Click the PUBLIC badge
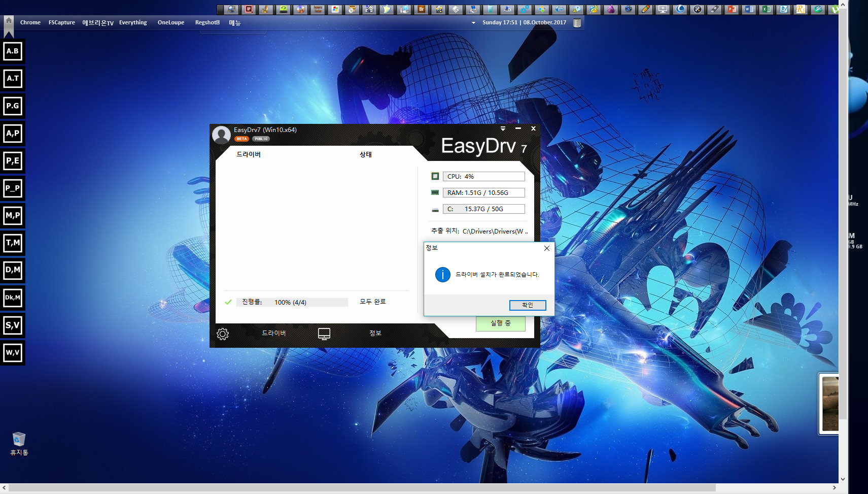Screen dimensions: 868x494 261,139
